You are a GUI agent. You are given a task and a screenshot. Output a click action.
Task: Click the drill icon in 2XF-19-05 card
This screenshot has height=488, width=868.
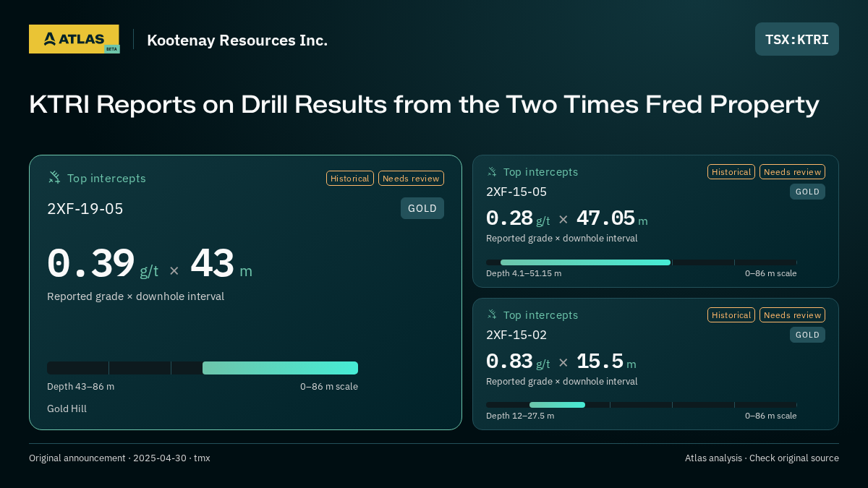(54, 178)
